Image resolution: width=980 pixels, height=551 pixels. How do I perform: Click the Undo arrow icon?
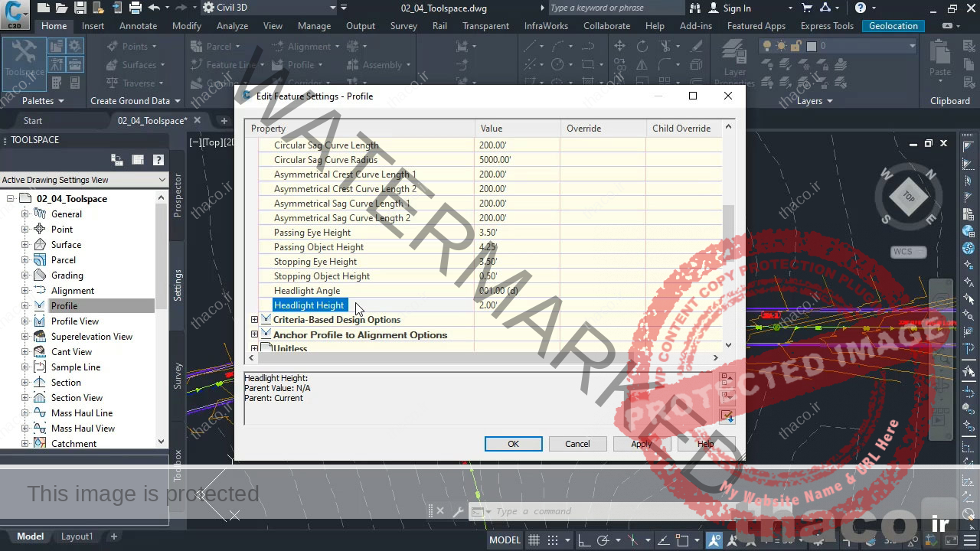154,8
